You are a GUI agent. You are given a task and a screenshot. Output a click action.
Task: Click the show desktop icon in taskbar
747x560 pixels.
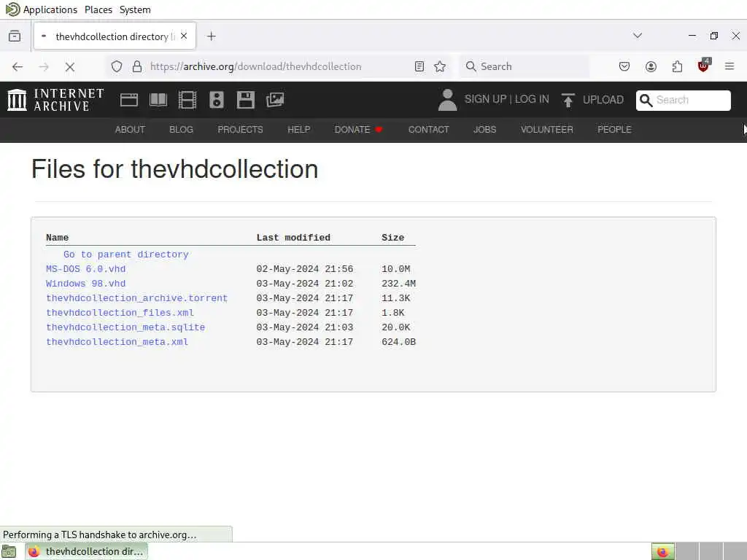pyautogui.click(x=8, y=552)
